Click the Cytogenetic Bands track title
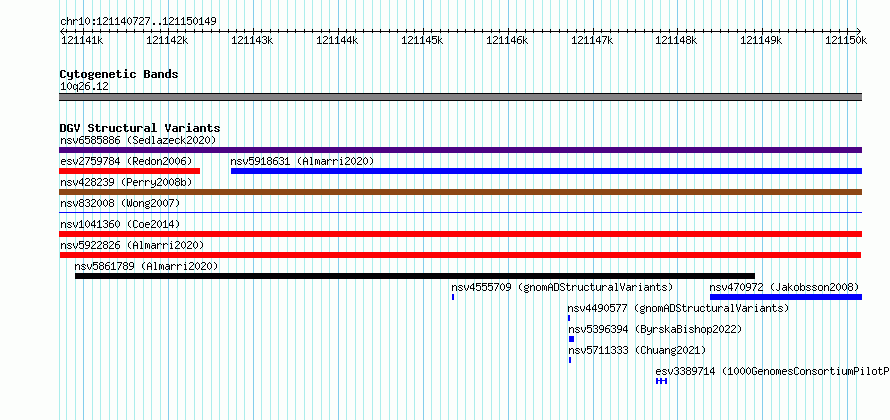 (x=119, y=74)
